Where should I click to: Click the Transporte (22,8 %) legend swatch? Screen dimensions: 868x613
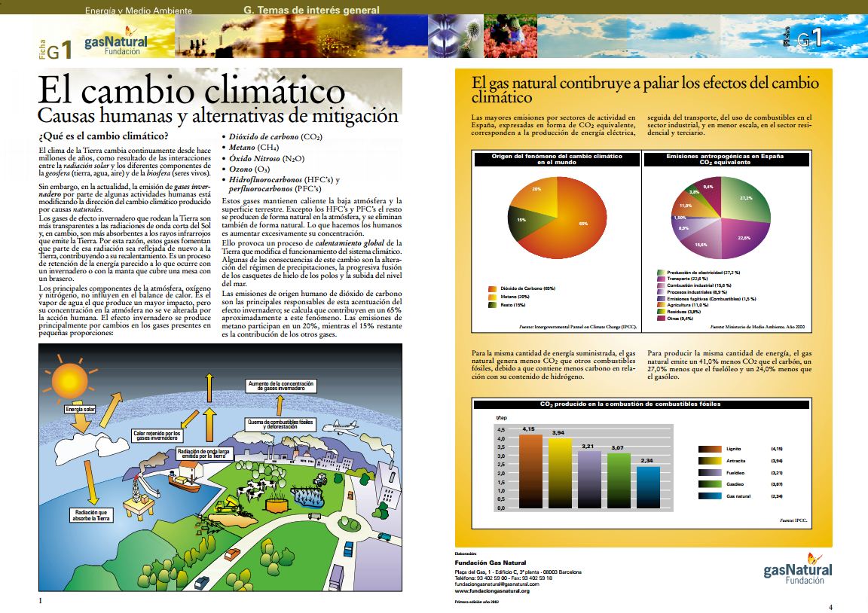[660, 279]
